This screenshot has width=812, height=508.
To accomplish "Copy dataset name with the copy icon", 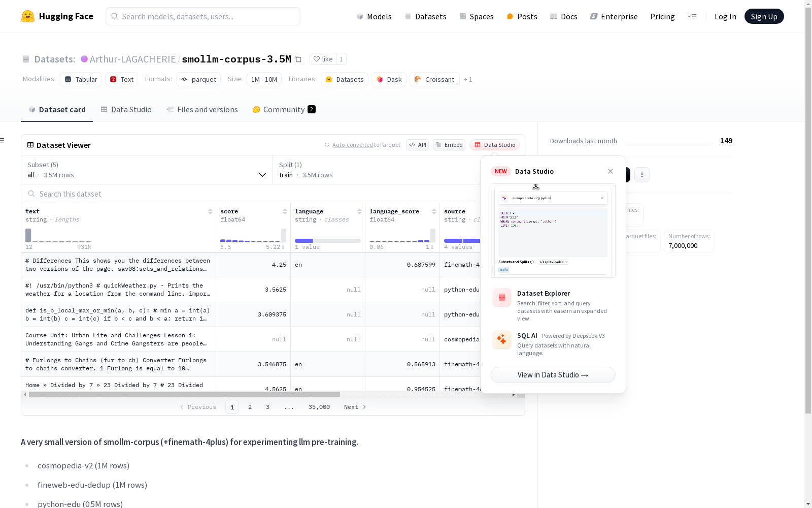I will tap(298, 59).
